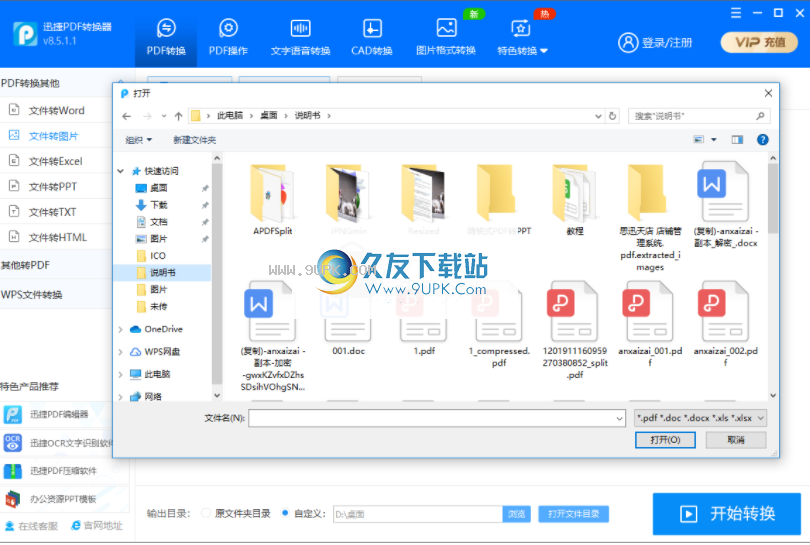The height and width of the screenshot is (545, 810).
Task: Open the 文字语音转换 tab
Action: [x=300, y=37]
